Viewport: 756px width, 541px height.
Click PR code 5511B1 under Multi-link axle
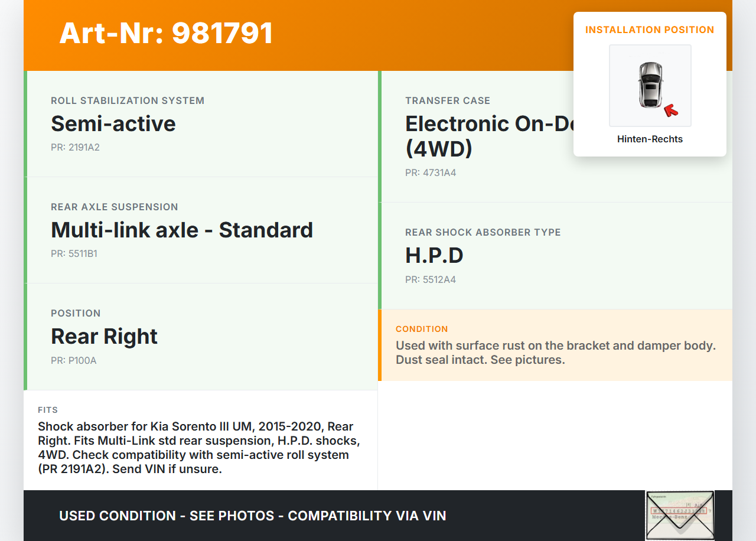click(x=74, y=254)
